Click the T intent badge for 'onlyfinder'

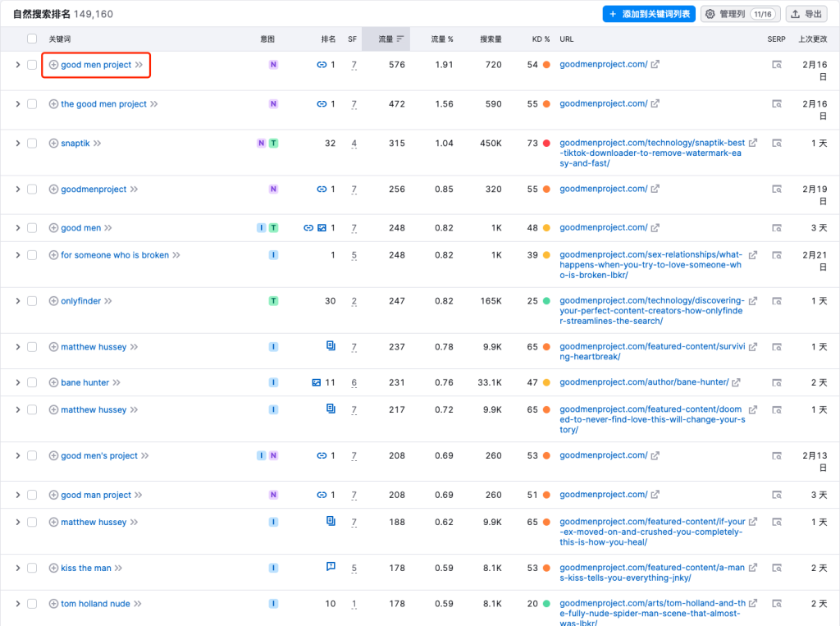273,300
